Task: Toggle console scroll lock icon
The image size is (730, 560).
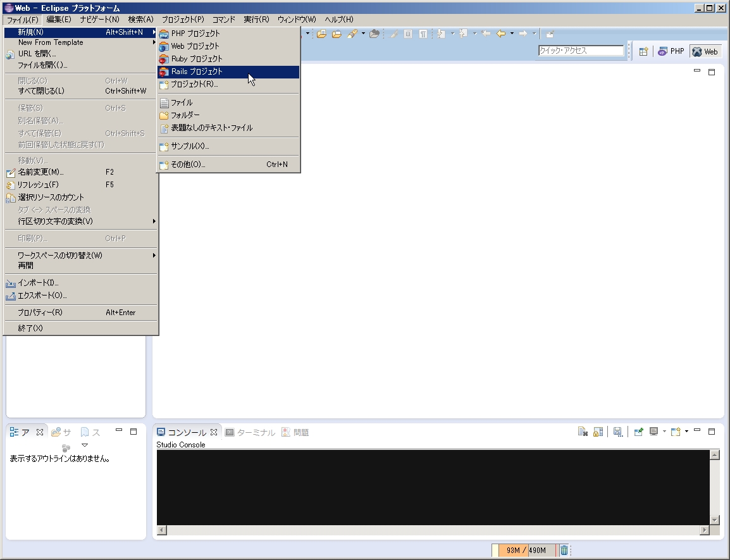Action: coord(598,432)
